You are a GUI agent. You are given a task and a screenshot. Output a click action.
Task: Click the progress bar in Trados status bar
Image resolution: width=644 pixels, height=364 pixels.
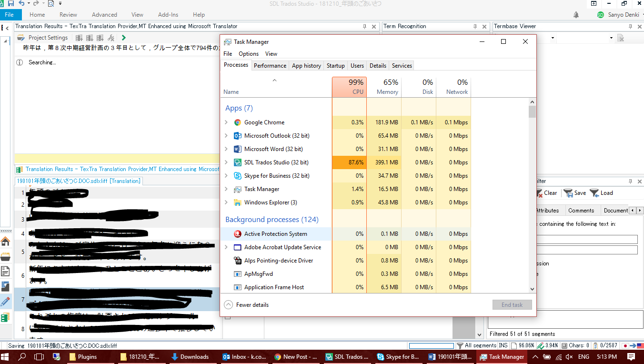431,345
